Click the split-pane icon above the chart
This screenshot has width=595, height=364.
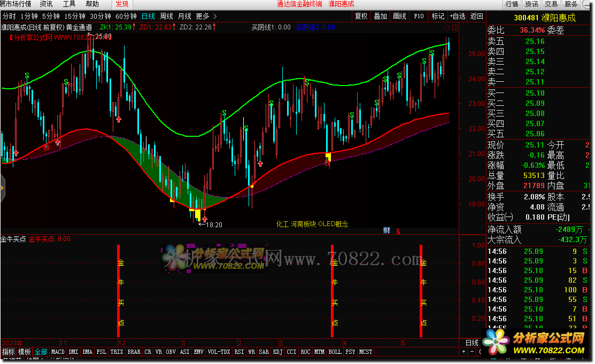point(455,27)
